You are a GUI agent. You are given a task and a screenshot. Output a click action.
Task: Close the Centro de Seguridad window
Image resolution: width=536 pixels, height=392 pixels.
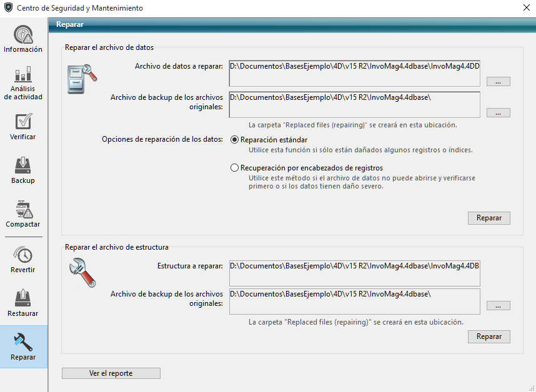click(523, 8)
